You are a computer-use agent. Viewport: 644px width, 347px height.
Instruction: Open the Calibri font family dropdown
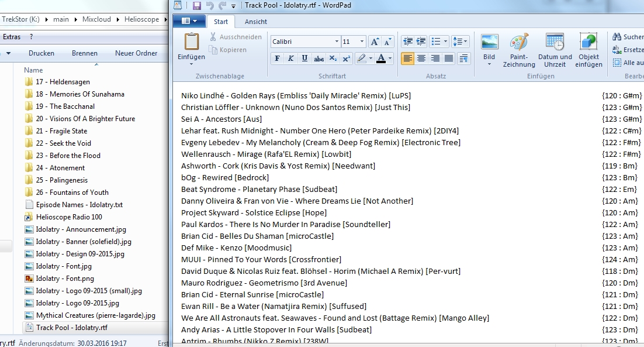click(x=337, y=42)
